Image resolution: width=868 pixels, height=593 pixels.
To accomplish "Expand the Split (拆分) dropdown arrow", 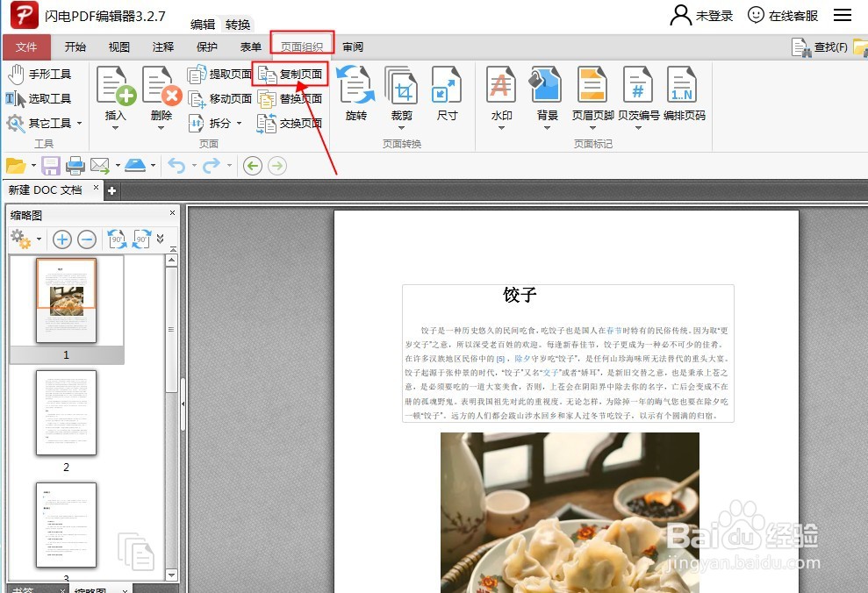I will point(239,123).
